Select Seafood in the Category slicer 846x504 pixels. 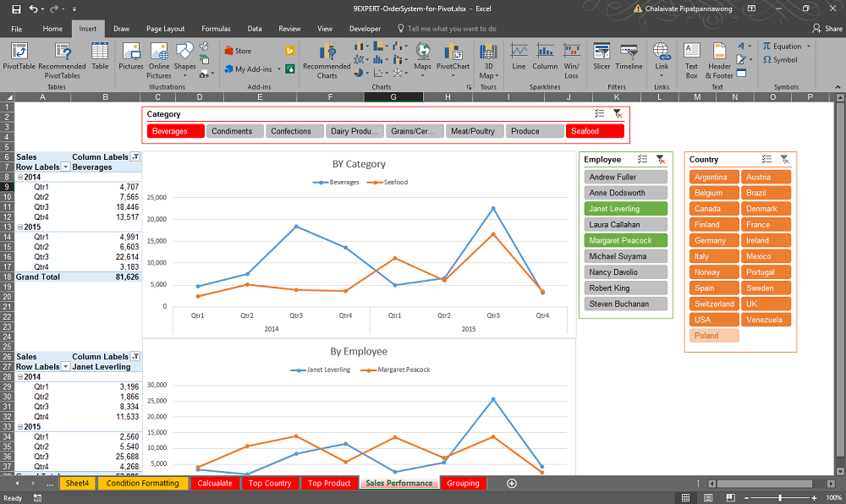594,130
